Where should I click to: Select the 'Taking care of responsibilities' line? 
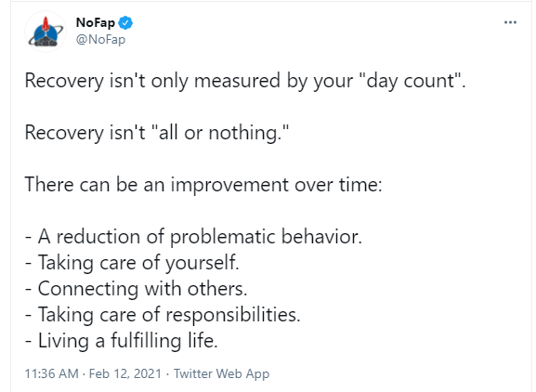coord(163,315)
